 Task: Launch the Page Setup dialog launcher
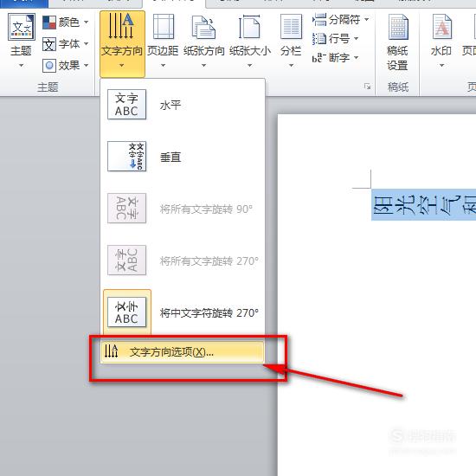(x=367, y=87)
